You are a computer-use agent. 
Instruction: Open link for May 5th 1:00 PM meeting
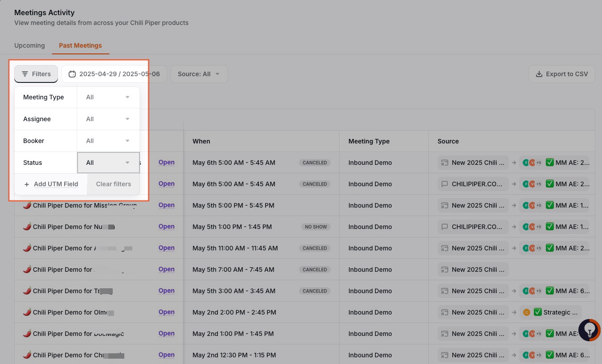pos(166,226)
